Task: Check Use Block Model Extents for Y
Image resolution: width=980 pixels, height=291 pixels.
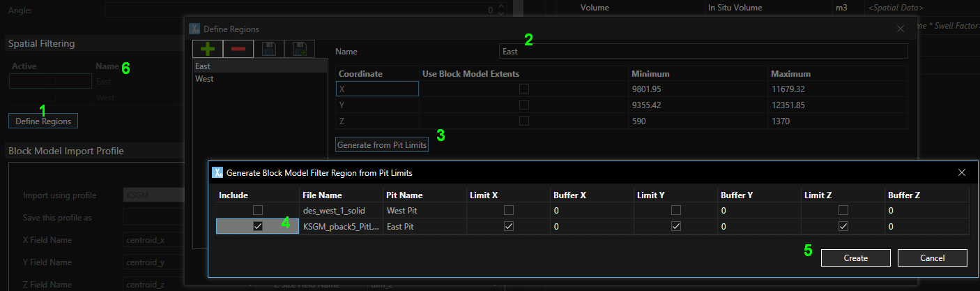Action: point(523,105)
